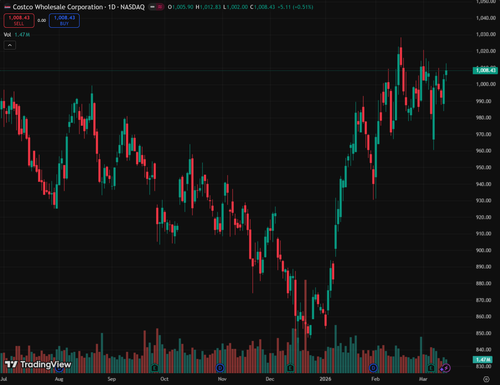Click the 860.00 price axis label
Screen dimensions: 500x385
484,316
